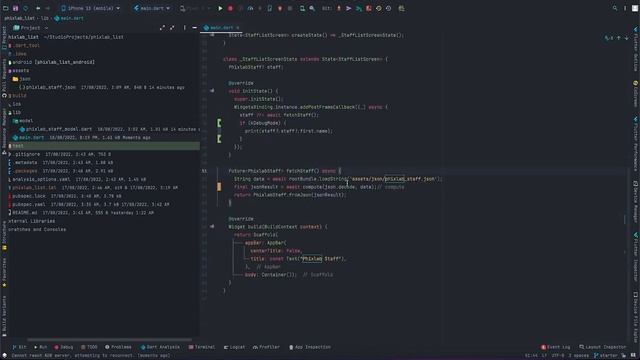Screen dimensions: 640x360
Task: Select the android folder in the project tree
Action: [51, 62]
